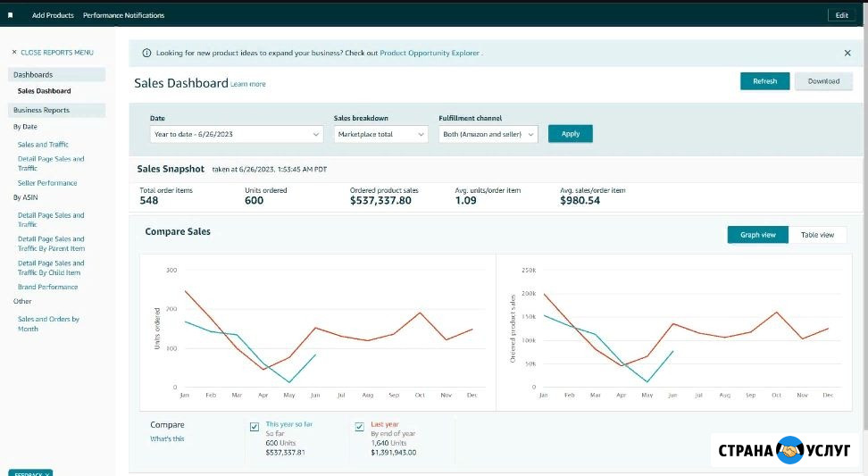
Task: Switch to Table view
Action: 817,235
